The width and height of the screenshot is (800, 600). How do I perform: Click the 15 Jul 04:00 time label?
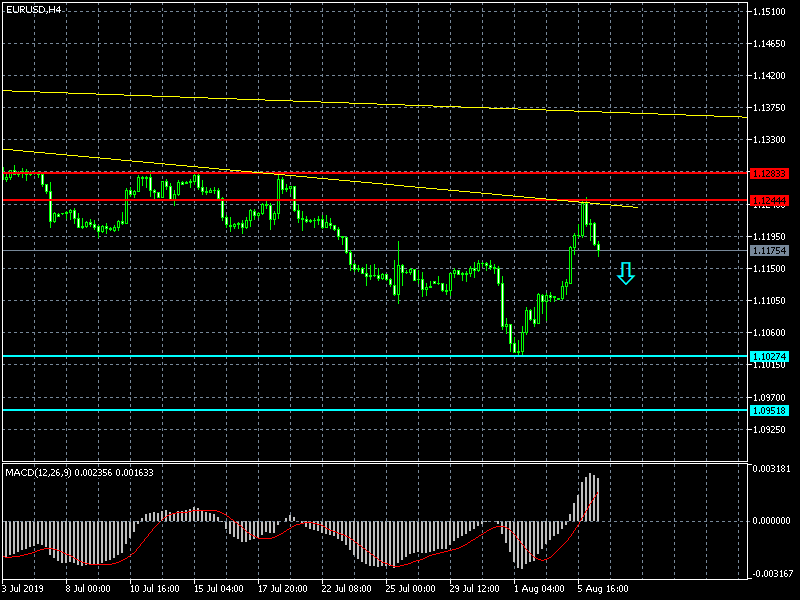(x=218, y=588)
